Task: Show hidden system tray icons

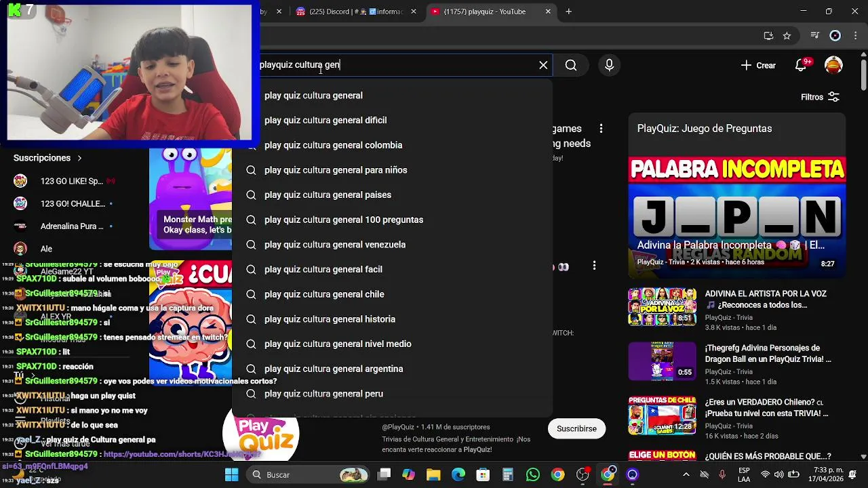Action: [686, 474]
